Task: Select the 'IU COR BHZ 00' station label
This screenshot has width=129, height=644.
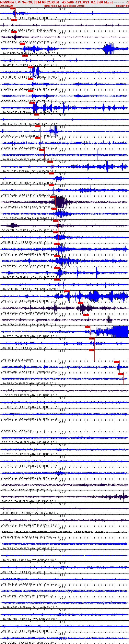Action: (10, 395)
